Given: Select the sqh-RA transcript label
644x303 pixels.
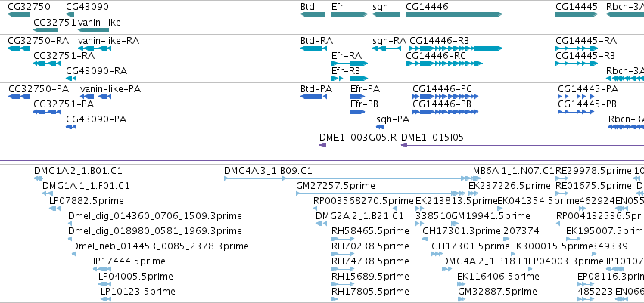Looking at the screenshot, I should (x=389, y=41).
